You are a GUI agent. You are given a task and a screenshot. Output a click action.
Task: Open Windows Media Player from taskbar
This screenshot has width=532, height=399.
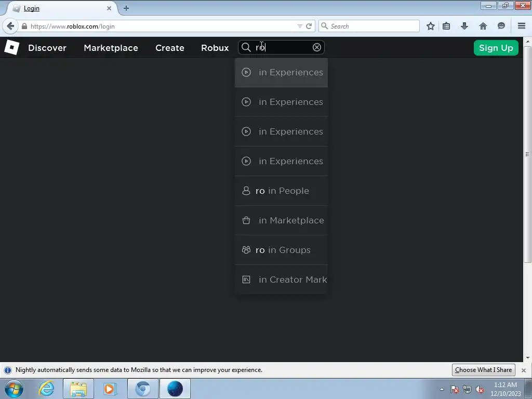tap(110, 389)
